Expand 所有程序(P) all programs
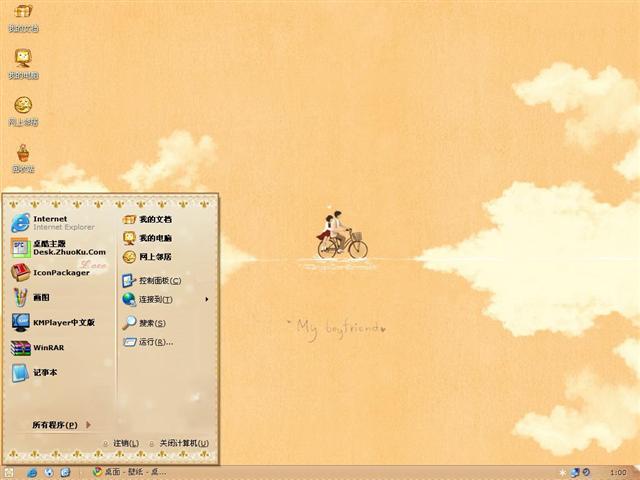Viewport: 640px width, 480px height. pyautogui.click(x=61, y=425)
